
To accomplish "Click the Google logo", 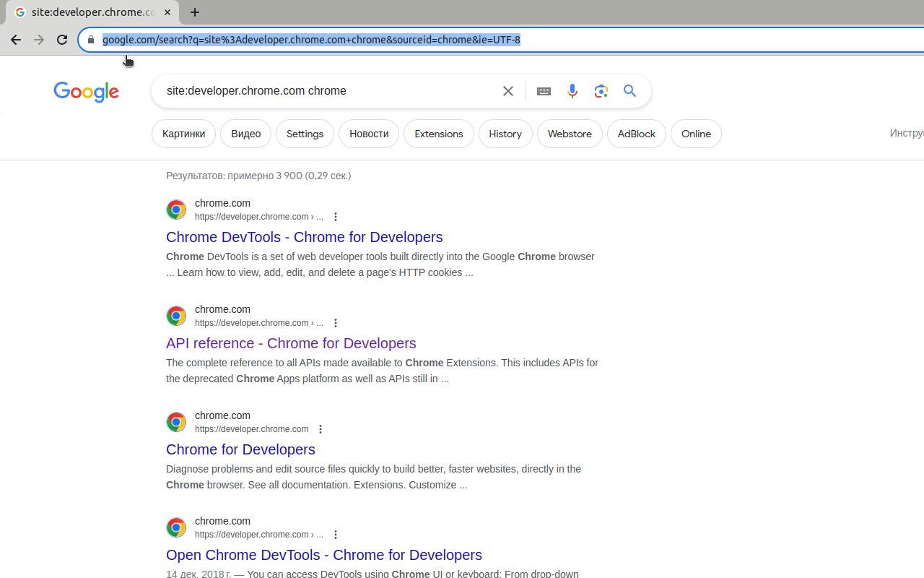I will point(86,92).
